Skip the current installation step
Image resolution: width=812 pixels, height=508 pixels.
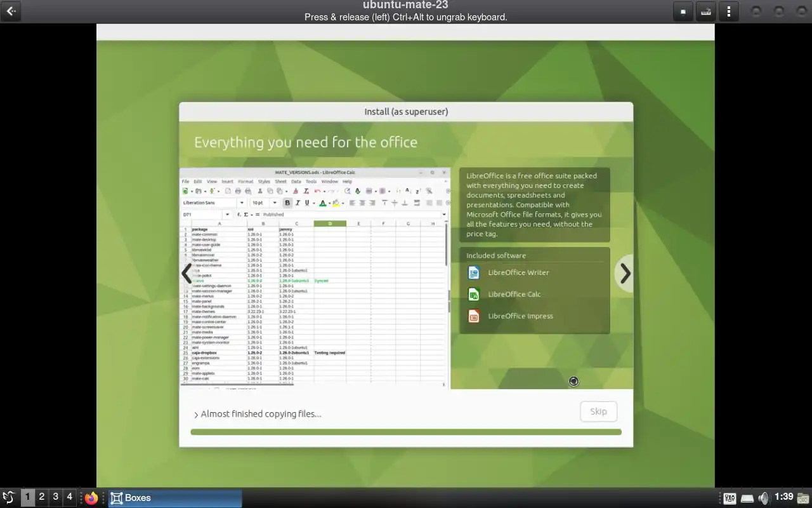point(598,411)
